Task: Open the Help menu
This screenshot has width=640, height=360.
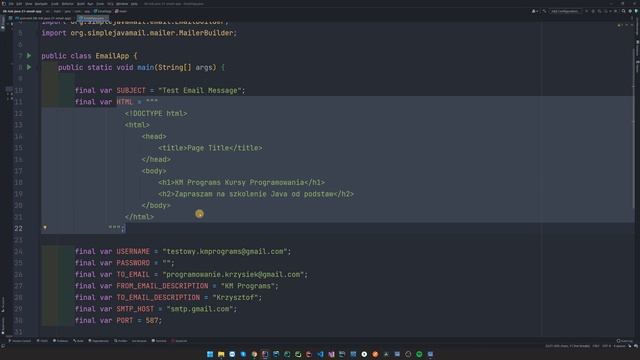Action: point(134,4)
